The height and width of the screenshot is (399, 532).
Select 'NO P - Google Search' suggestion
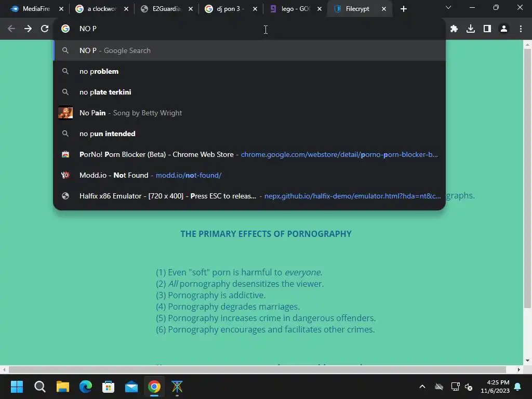[x=249, y=50]
